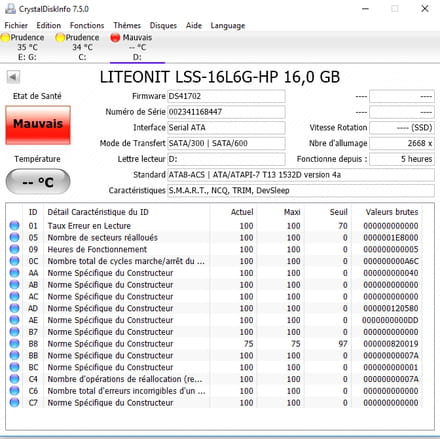This screenshot has height=439, width=440.
Task: Click raw value 000000820019
Action: [x=391, y=344]
